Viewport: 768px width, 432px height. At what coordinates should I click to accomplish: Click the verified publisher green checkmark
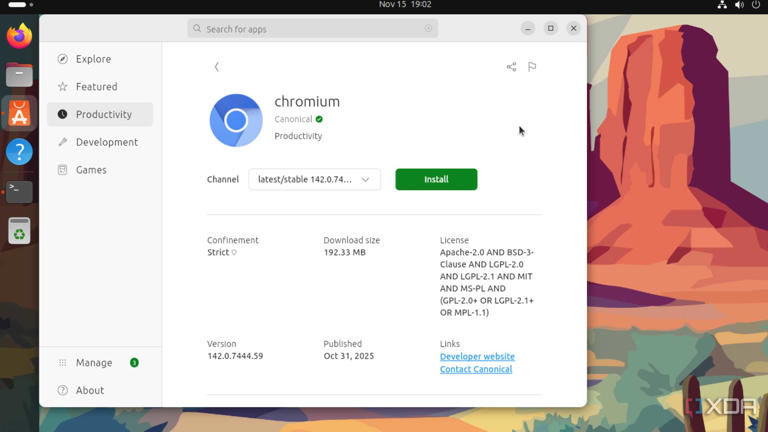click(x=319, y=119)
